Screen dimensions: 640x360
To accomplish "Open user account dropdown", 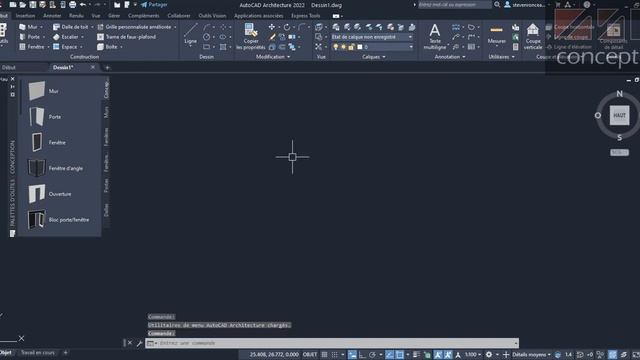I will pos(526,5).
